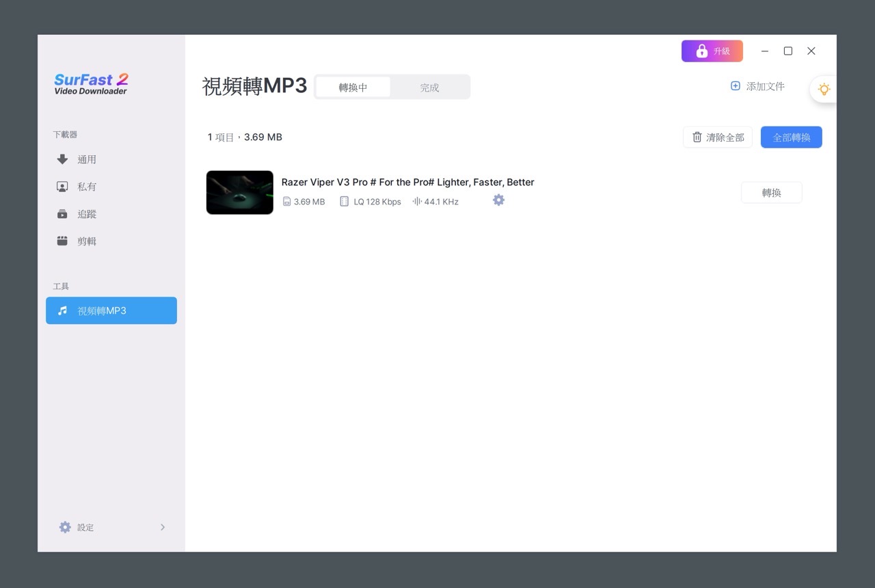Switch to the 完成 tab
Viewport: 875px width, 588px height.
(429, 87)
